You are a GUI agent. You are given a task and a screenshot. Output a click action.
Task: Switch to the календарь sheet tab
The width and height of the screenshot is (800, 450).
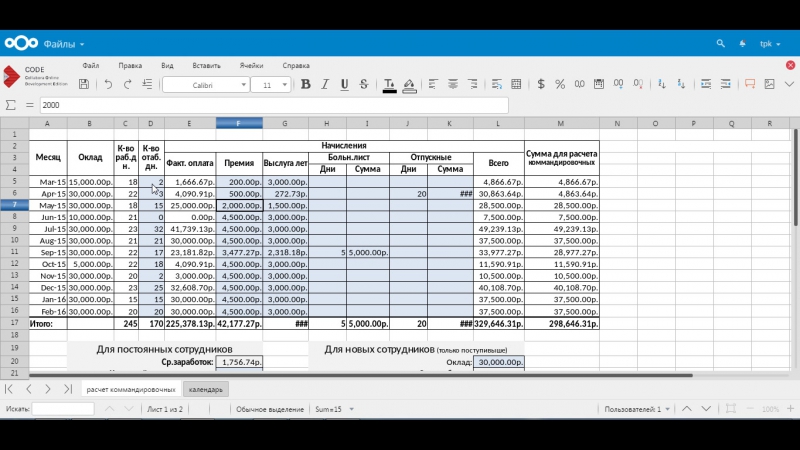(x=206, y=389)
